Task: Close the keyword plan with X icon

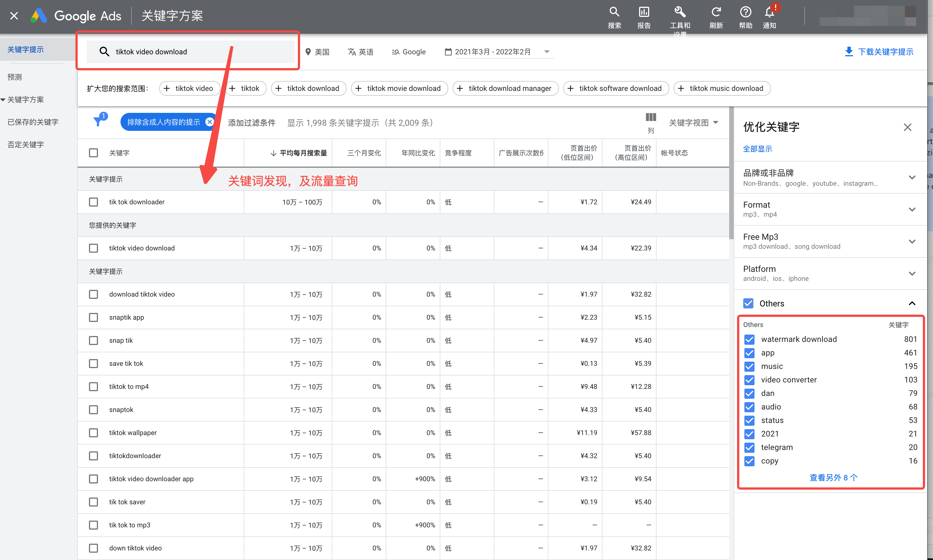Action: click(x=14, y=15)
